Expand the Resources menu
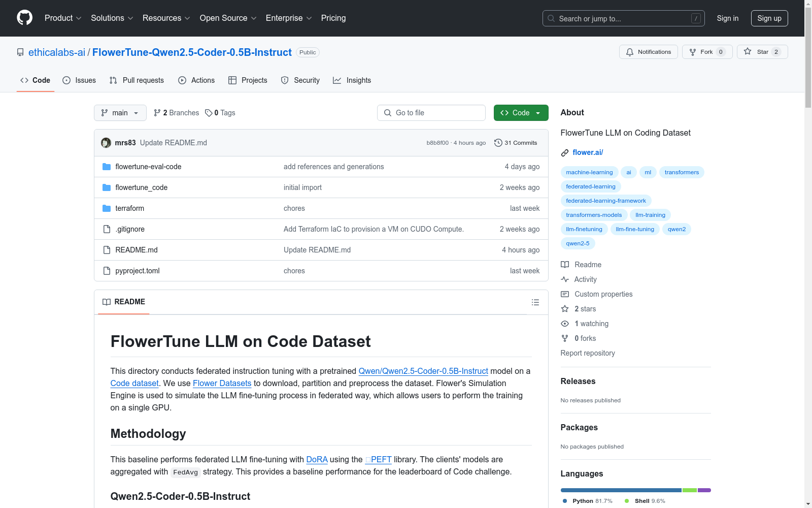This screenshot has height=508, width=812. 166,18
